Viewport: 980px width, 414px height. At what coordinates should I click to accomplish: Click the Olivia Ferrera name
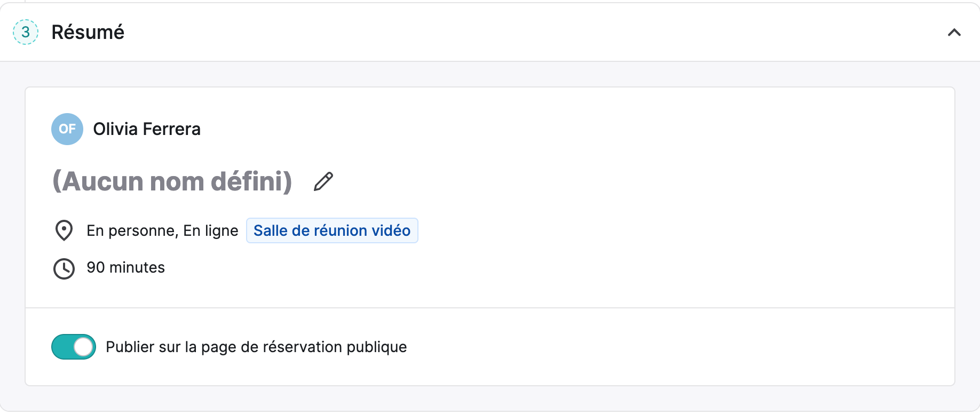pyautogui.click(x=147, y=129)
